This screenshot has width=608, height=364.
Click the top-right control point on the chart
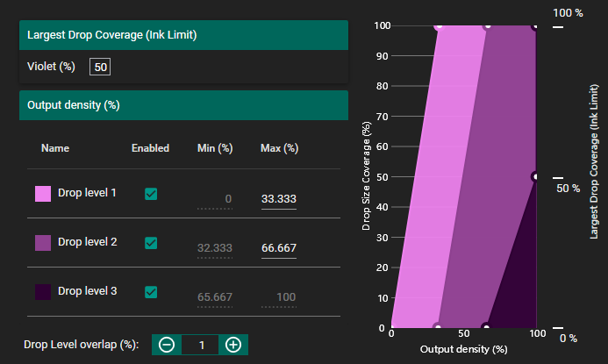click(534, 25)
